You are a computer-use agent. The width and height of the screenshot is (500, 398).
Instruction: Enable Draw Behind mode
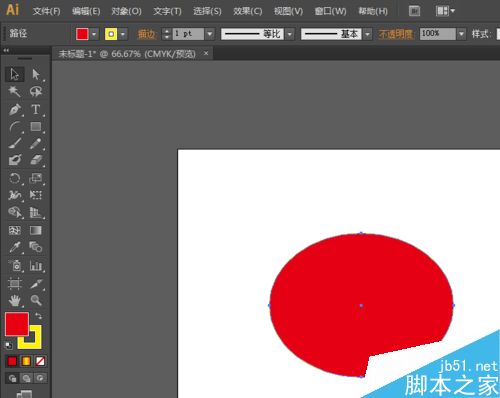[x=26, y=378]
